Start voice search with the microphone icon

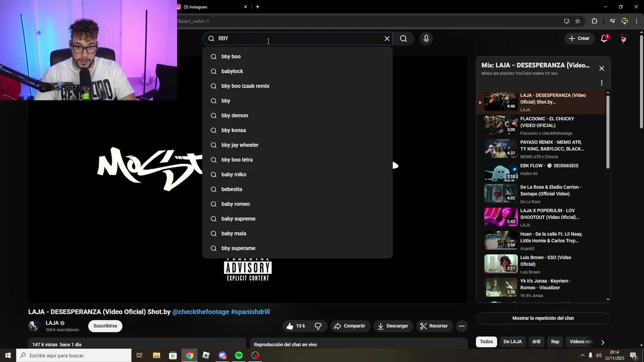click(x=426, y=39)
